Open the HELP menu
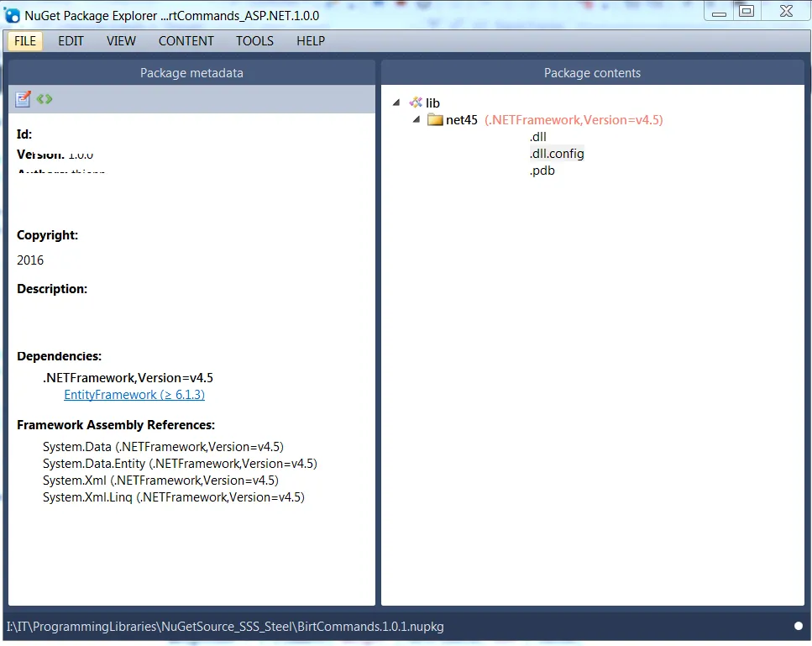Screen dimensions: 812x646 (311, 41)
